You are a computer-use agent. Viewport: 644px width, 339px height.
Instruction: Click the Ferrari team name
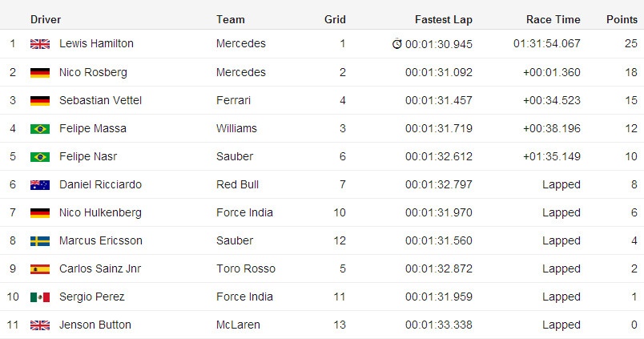(233, 100)
